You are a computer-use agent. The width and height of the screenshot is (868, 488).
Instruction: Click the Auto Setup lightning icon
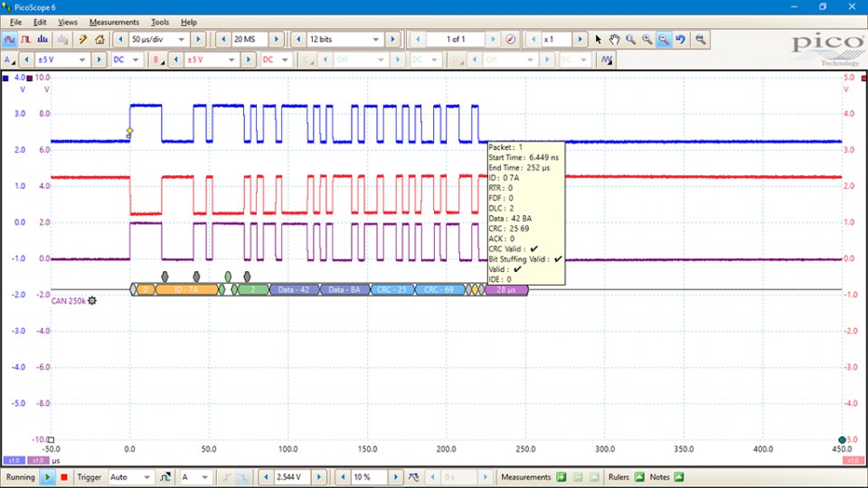click(x=83, y=40)
